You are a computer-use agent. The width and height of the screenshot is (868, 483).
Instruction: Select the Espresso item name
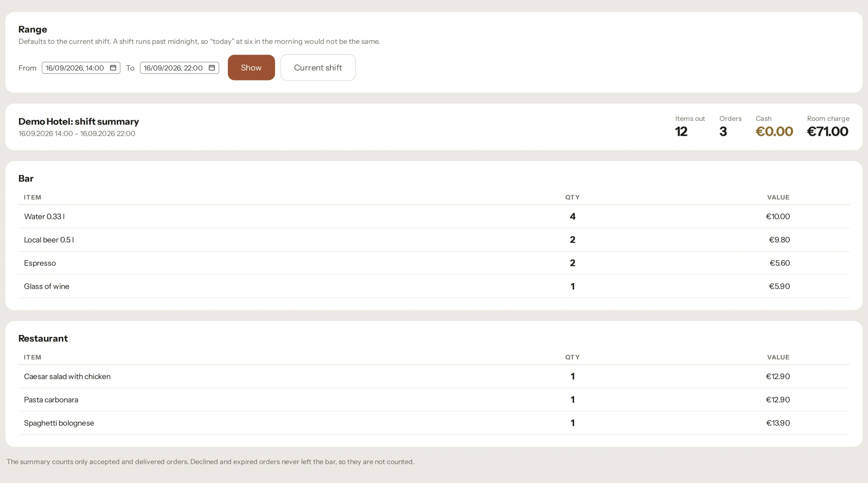(40, 263)
